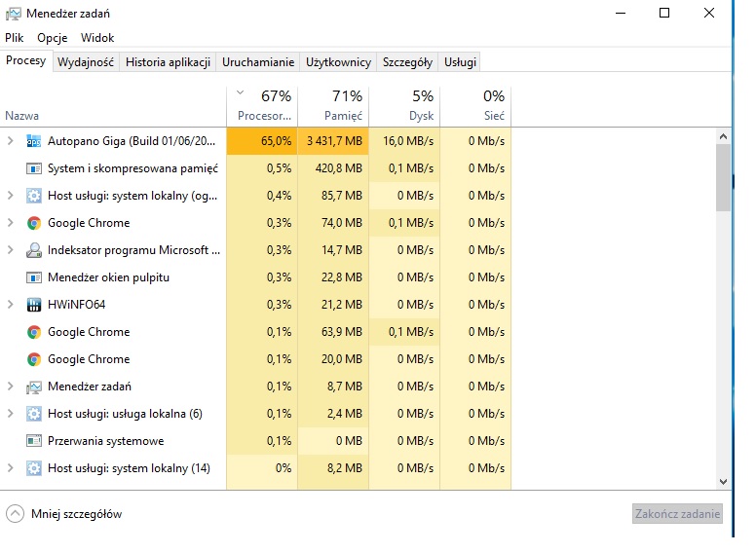Maximize the Menedżer zadań window

pos(664,13)
